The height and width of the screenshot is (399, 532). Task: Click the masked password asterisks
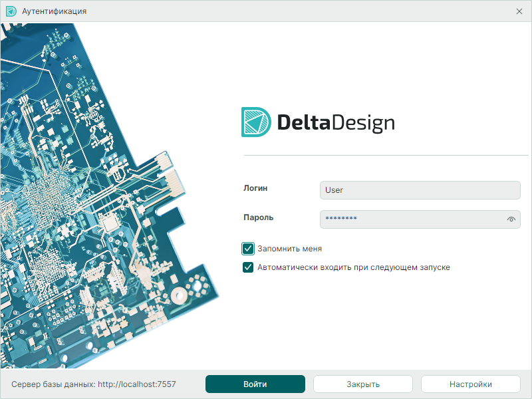point(342,219)
